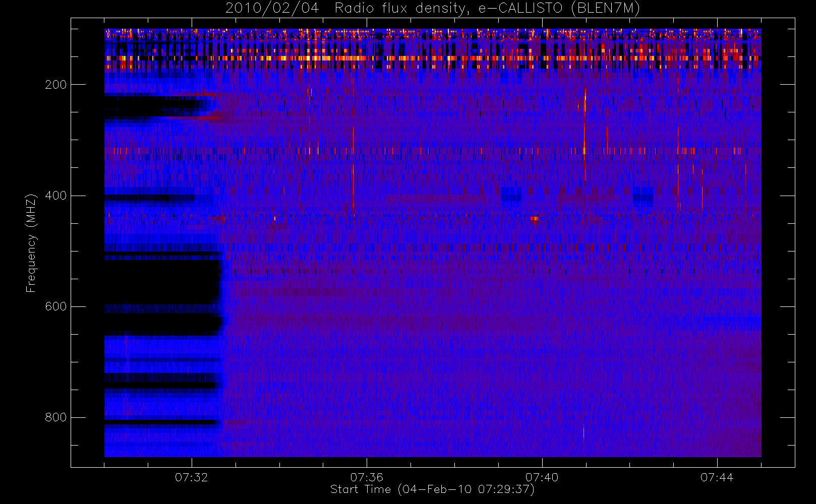Screen dimensions: 816x504
Task: Click the '200' frequency tick label
Action: (55, 85)
